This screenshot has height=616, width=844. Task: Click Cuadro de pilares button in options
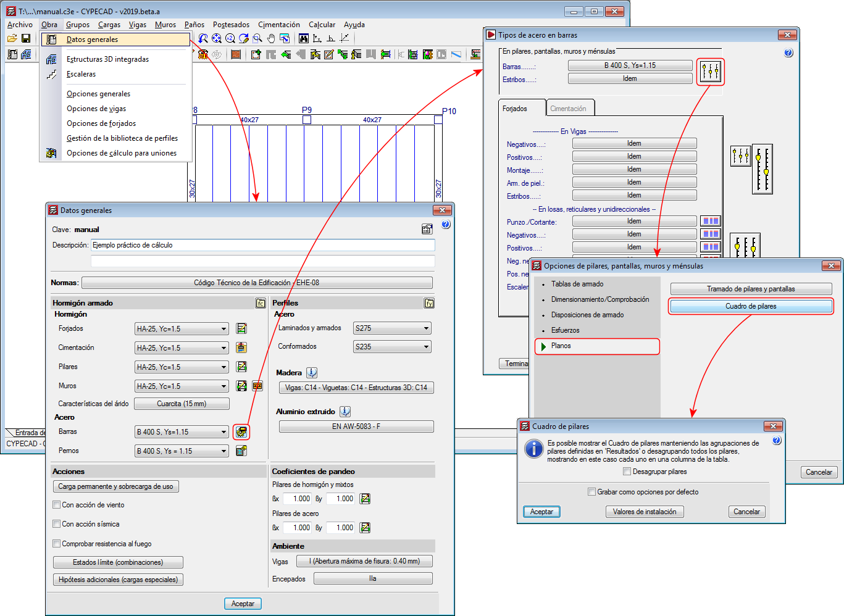click(751, 306)
